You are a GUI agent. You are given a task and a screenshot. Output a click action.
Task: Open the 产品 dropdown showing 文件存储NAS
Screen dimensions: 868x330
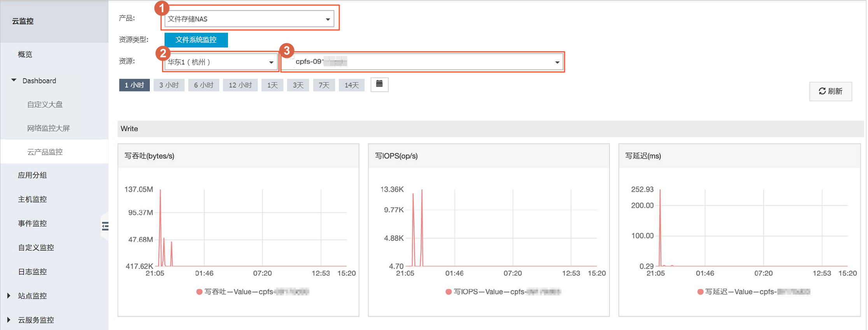pyautogui.click(x=249, y=19)
